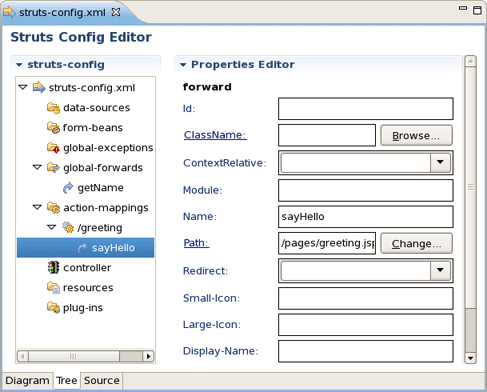Open the Redirect dropdown
Viewport: 487px width, 392px height.
pos(440,270)
